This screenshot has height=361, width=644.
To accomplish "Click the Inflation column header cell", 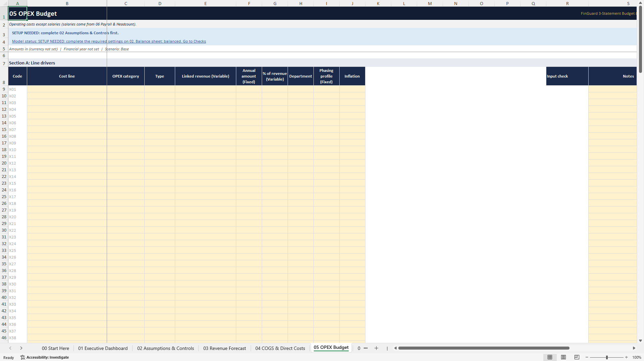I will [x=352, y=76].
